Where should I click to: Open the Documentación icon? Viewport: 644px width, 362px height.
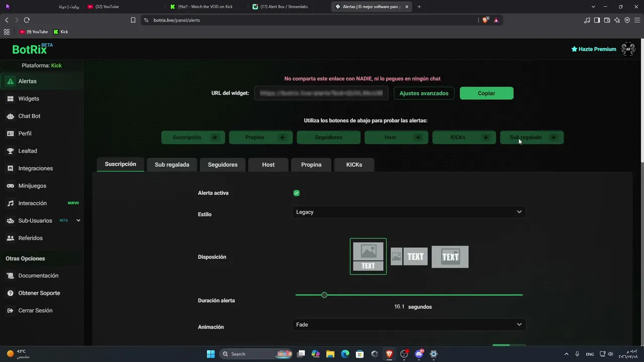[x=10, y=276]
